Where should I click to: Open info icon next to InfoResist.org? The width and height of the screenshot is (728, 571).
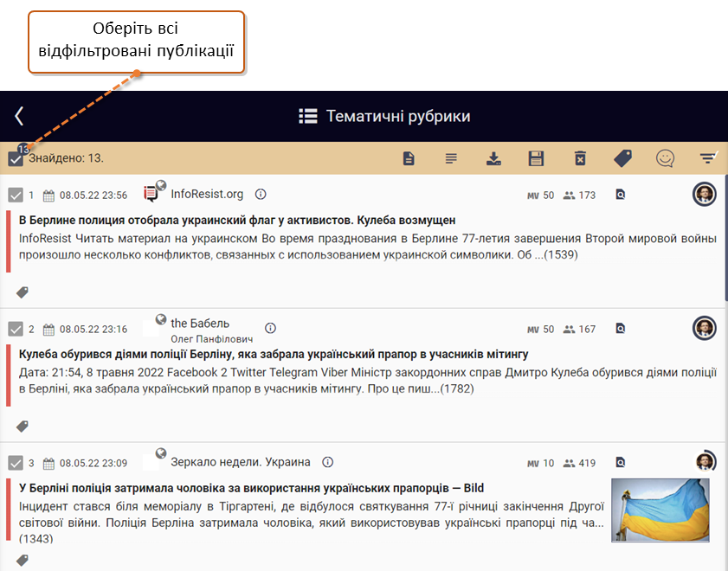[x=261, y=194]
